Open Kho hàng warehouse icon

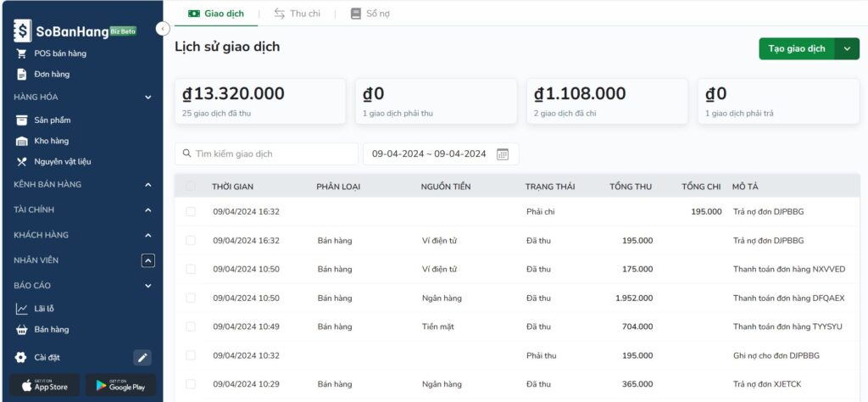(x=21, y=141)
